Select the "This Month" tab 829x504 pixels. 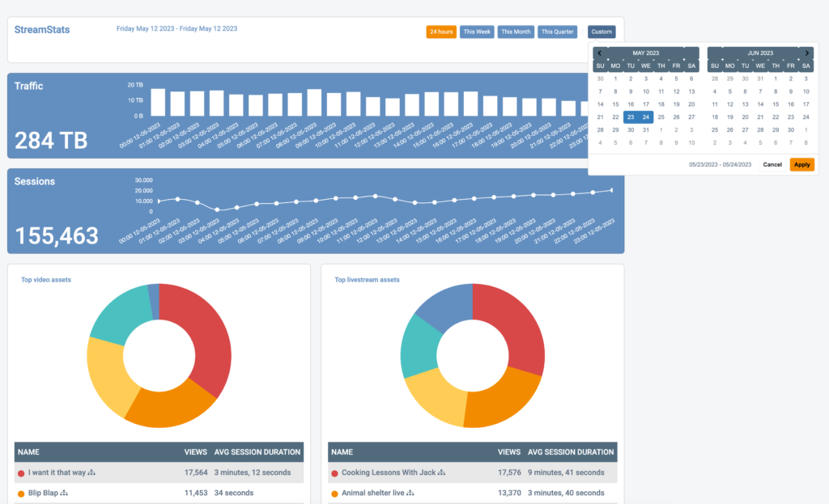click(516, 32)
